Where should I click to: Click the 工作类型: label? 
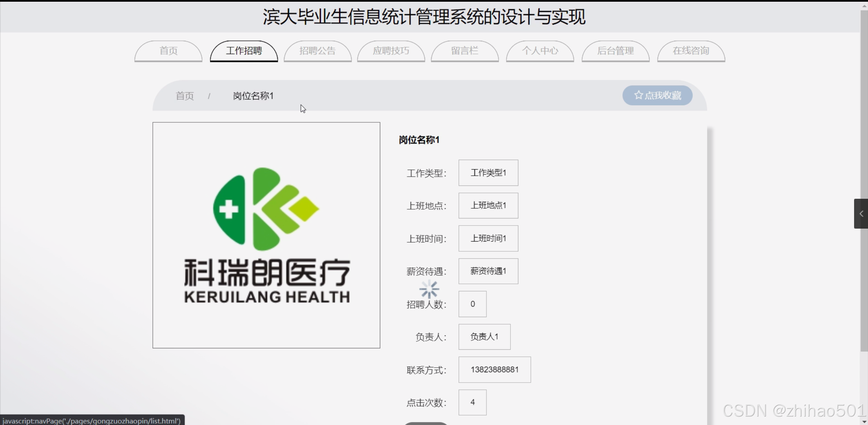click(426, 173)
